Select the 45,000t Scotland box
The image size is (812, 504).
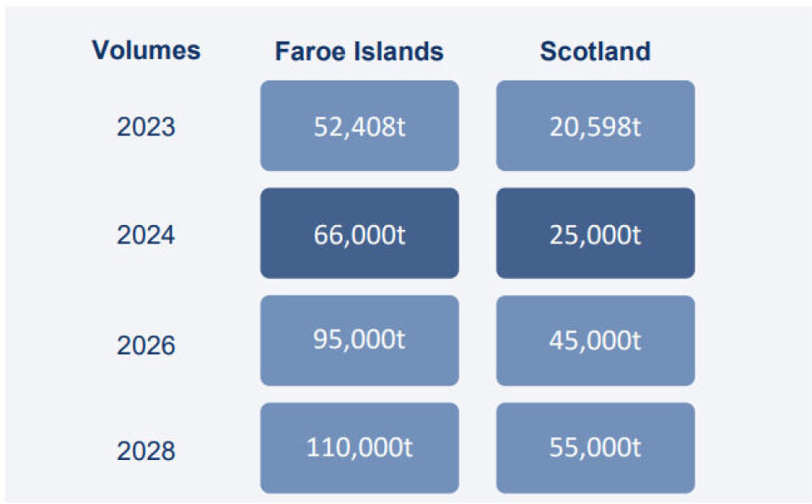595,341
